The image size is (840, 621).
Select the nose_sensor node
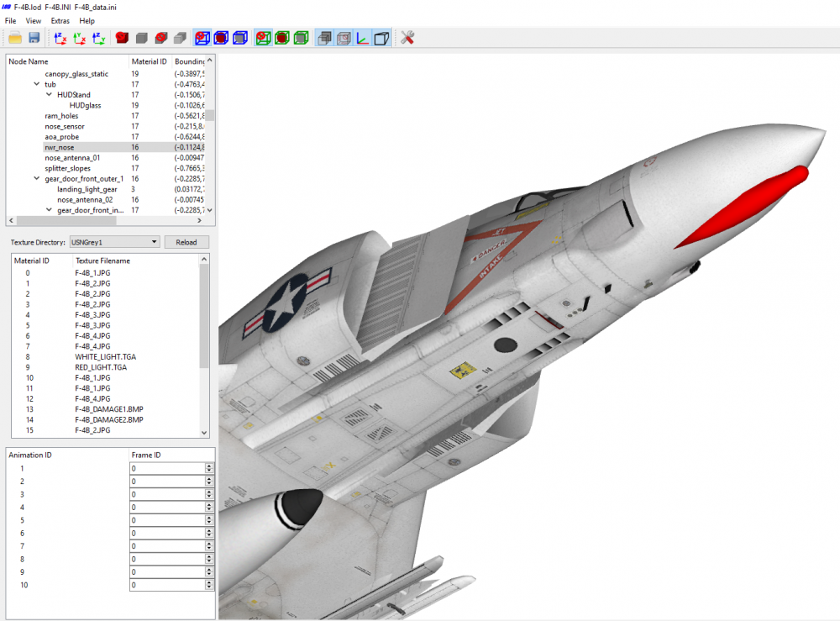point(65,126)
